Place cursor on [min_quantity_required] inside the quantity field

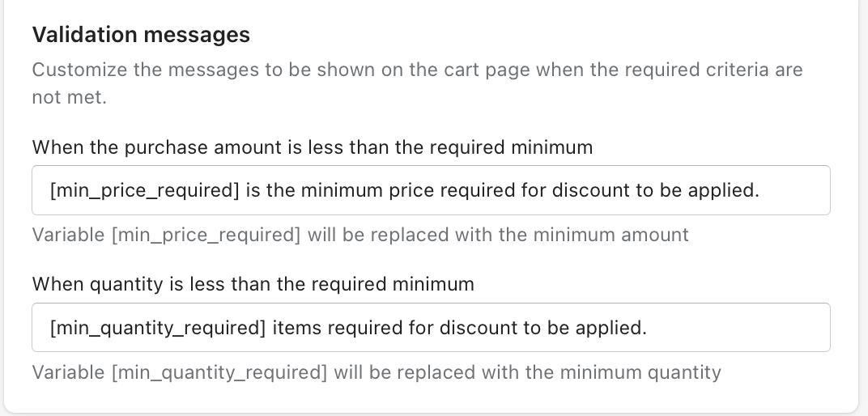pyautogui.click(x=158, y=329)
